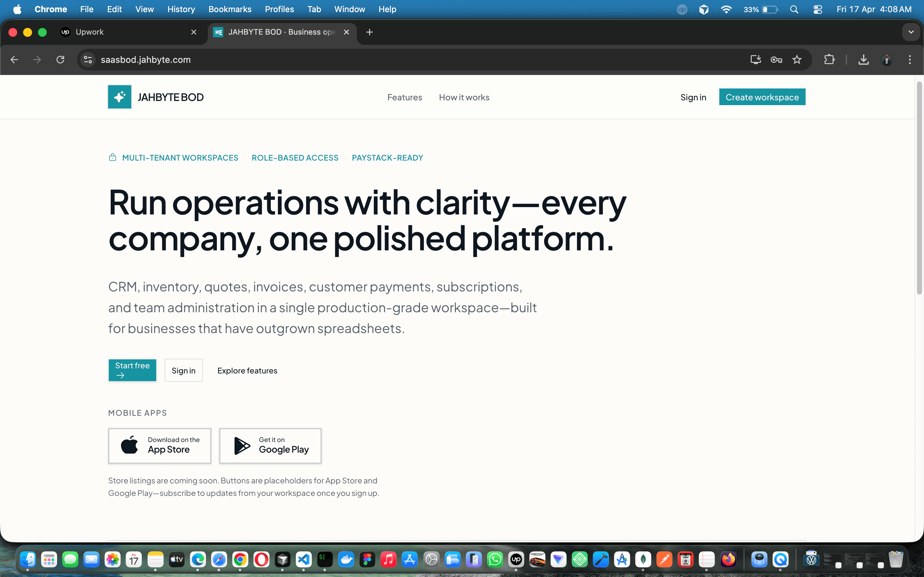Image resolution: width=924 pixels, height=577 pixels.
Task: Open Spotlight search in the menu bar
Action: [794, 9]
